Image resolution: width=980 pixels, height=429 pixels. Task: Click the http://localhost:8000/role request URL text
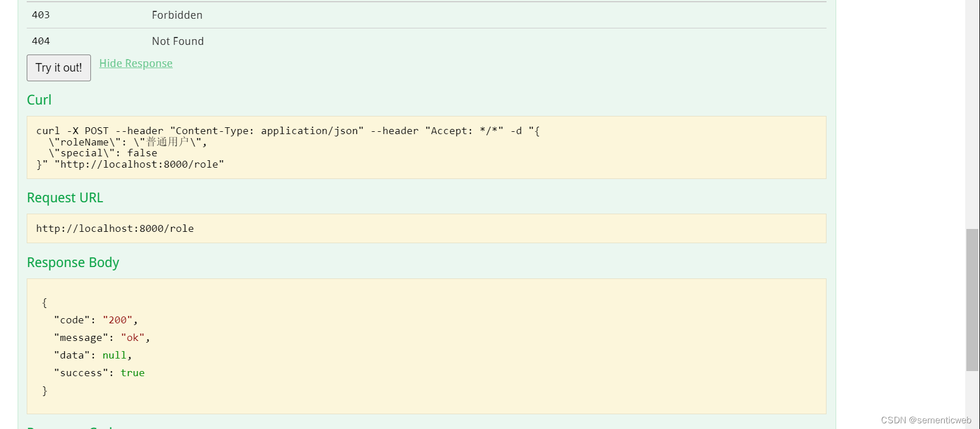pos(115,228)
